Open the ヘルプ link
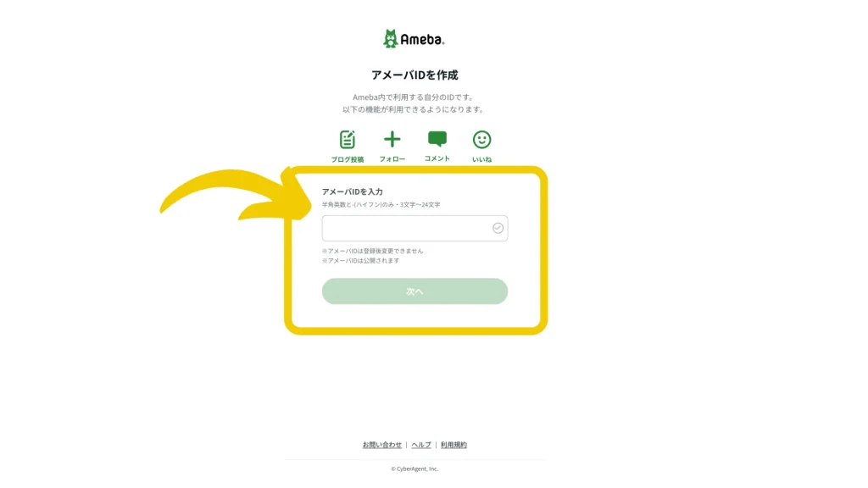The height and width of the screenshot is (488, 868). [x=420, y=445]
